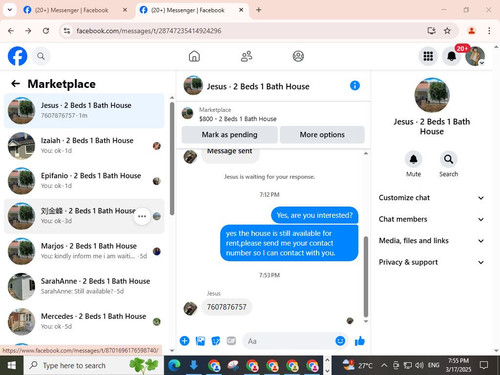
Task: Click the blue conversation information icon
Action: (355, 86)
